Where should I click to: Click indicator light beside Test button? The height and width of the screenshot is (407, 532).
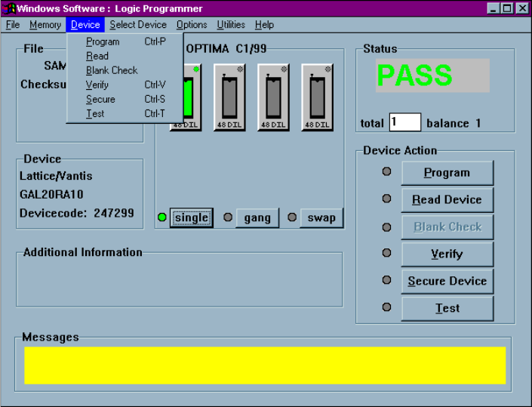pos(387,307)
